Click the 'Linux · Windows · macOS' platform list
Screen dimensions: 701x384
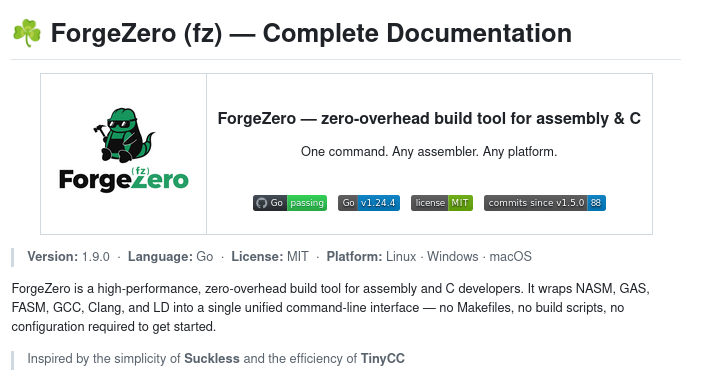(459, 257)
